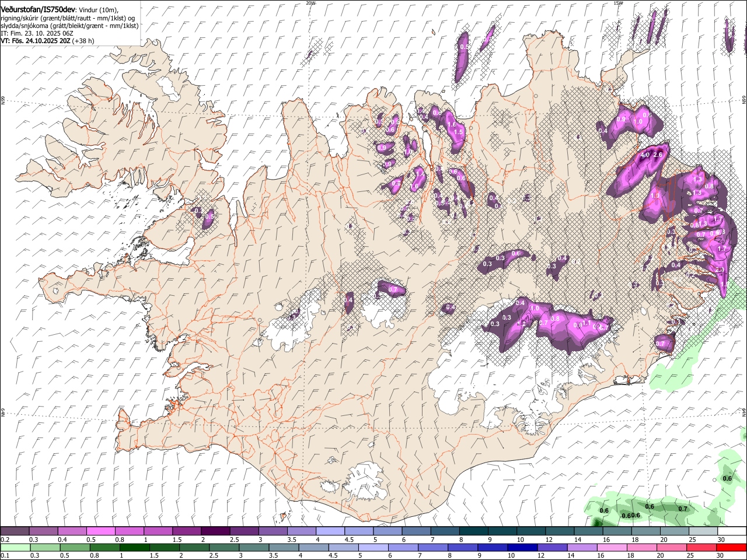
Task: Click the '(+38 h)' forecast offset text
Action: click(83, 41)
